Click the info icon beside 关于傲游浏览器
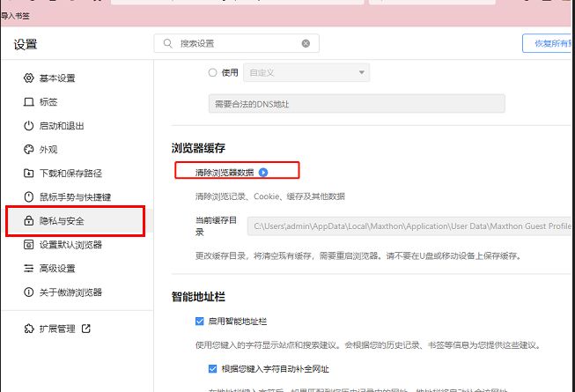This screenshot has width=575, height=392. (29, 292)
